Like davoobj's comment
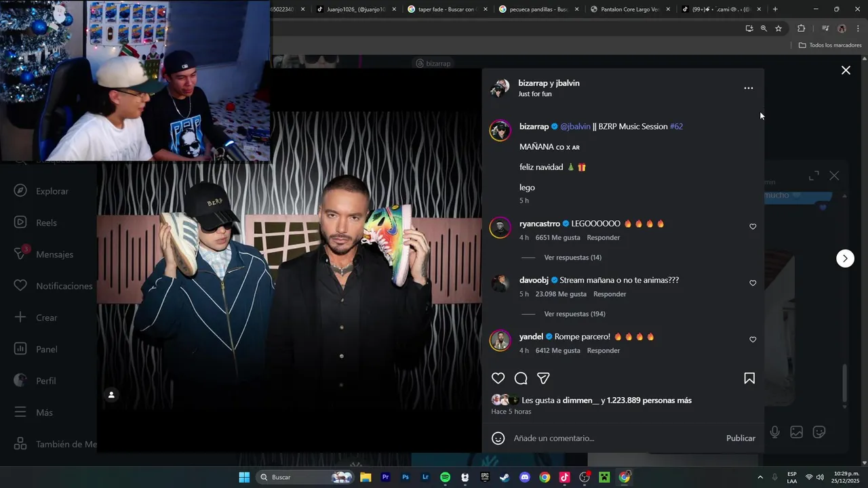 [753, 283]
